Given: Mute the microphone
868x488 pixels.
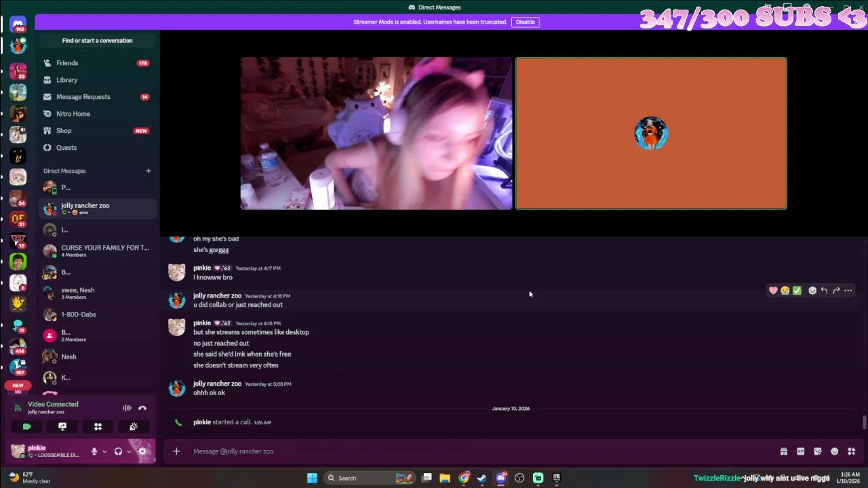Looking at the screenshot, I should [94, 451].
